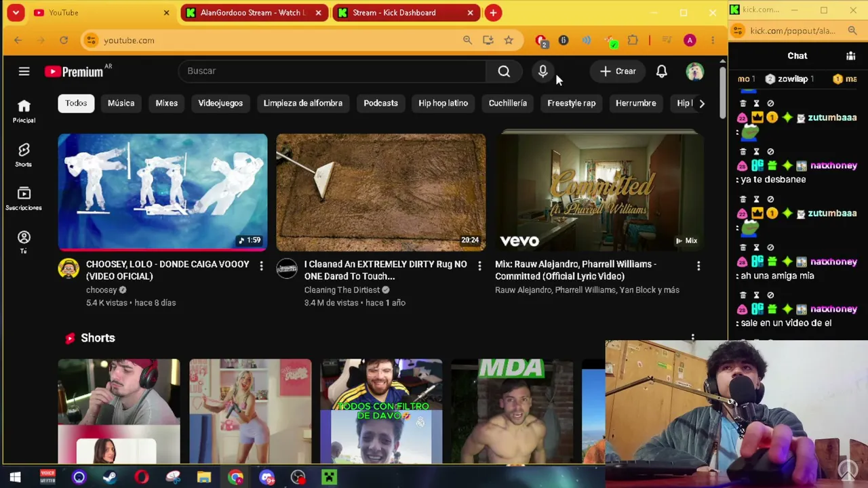
Task: Open the MDA short thumbnail
Action: pyautogui.click(x=512, y=411)
